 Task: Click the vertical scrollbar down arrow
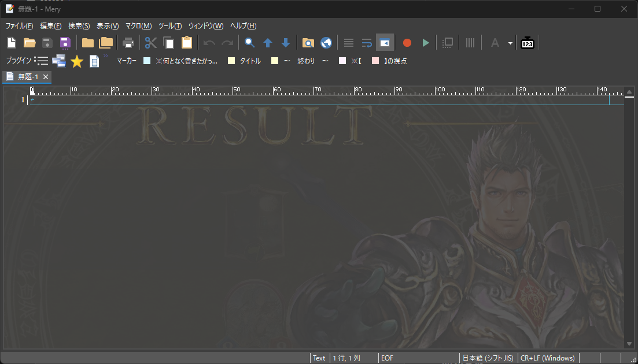(629, 344)
